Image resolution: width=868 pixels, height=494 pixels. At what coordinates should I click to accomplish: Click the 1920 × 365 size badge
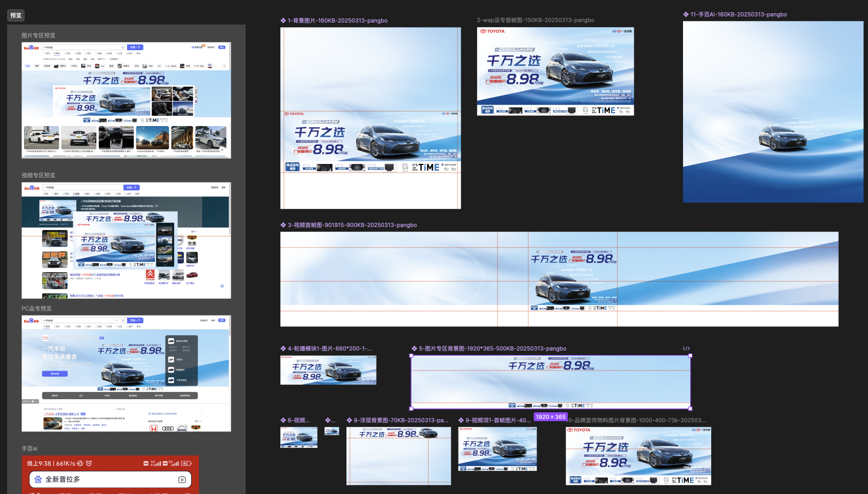(551, 417)
